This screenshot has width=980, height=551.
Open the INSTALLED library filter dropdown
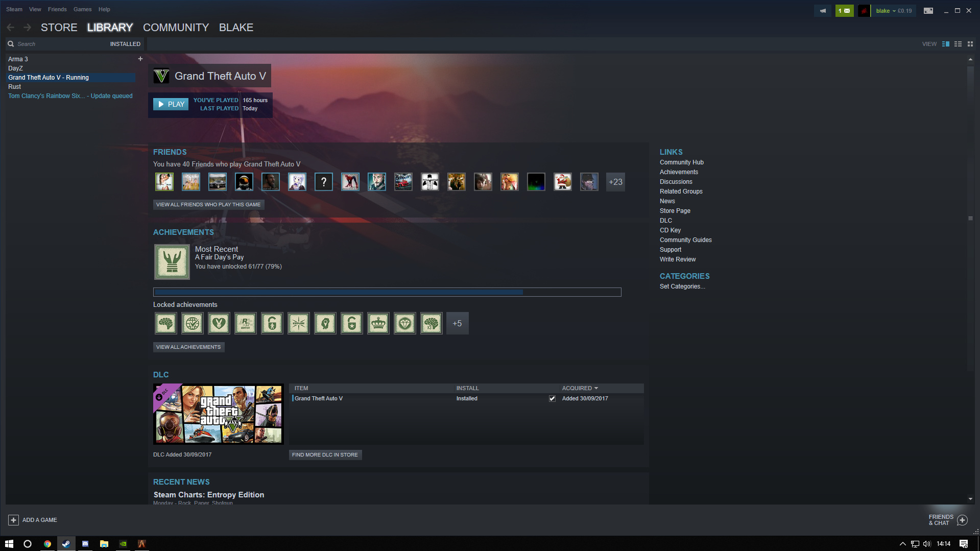pyautogui.click(x=125, y=44)
